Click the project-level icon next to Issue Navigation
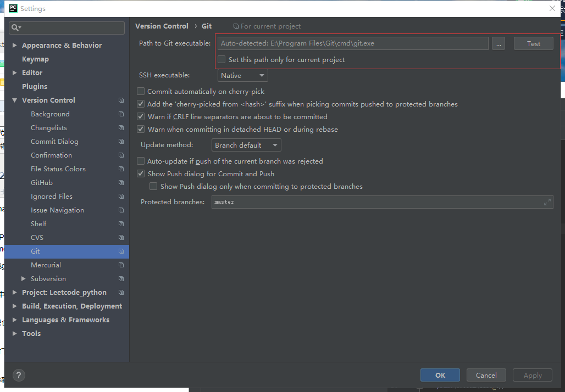Screen dimensions: 565x392 point(121,210)
